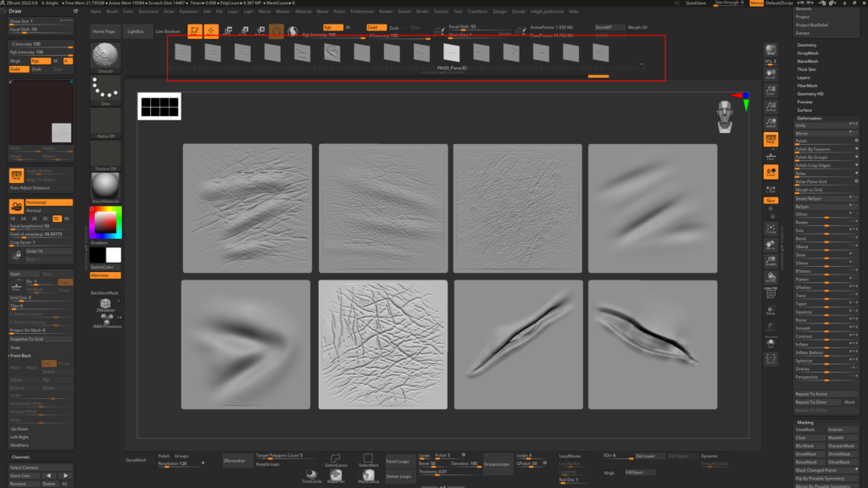Click the main color picker square

[105, 221]
